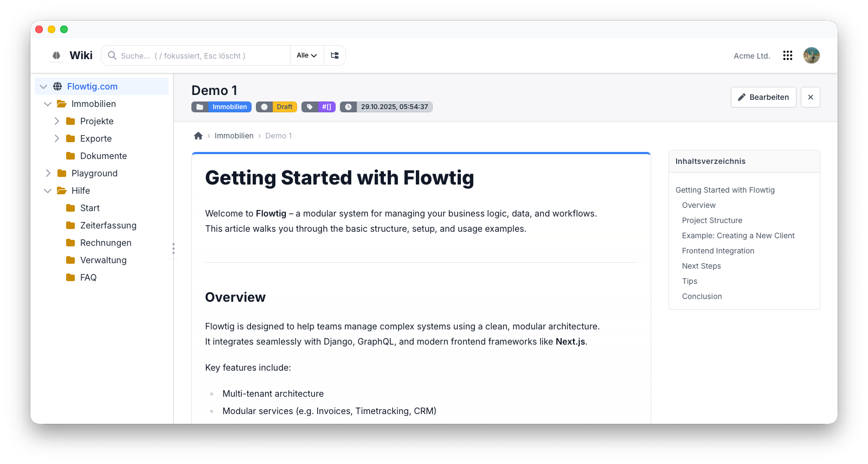Select Getting Started with Flowtig contents link
The height and width of the screenshot is (464, 868).
(725, 190)
